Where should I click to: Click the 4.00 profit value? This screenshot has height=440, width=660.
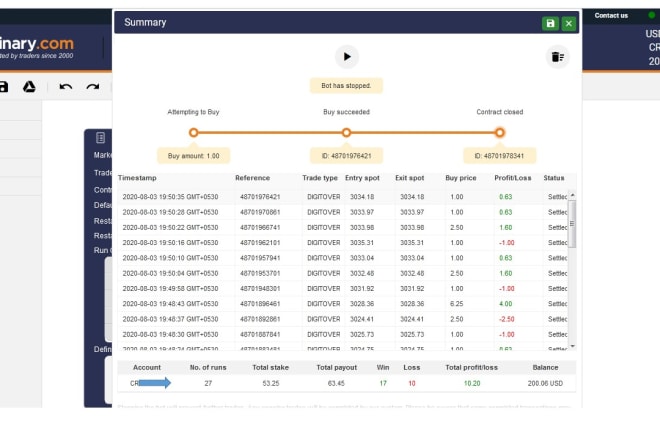506,304
